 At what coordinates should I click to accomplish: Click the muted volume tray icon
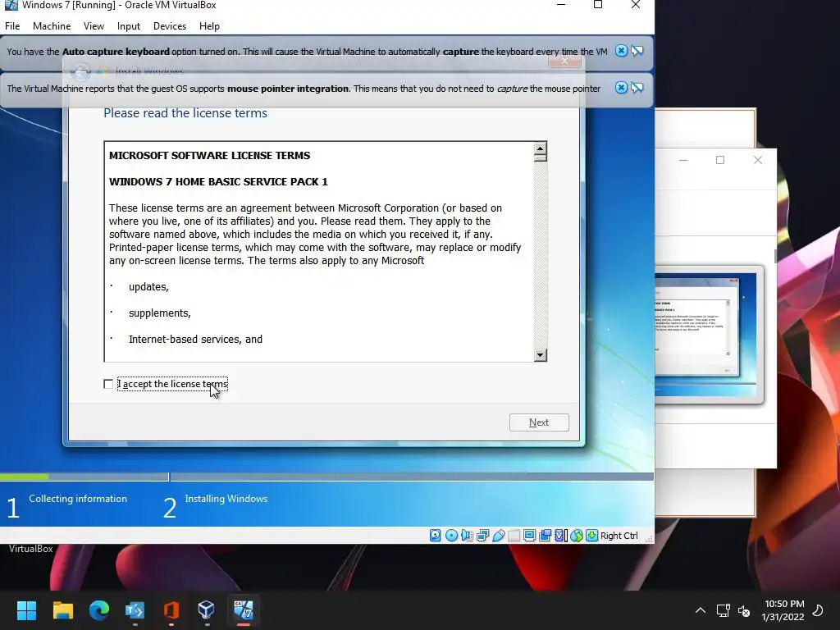tap(744, 610)
